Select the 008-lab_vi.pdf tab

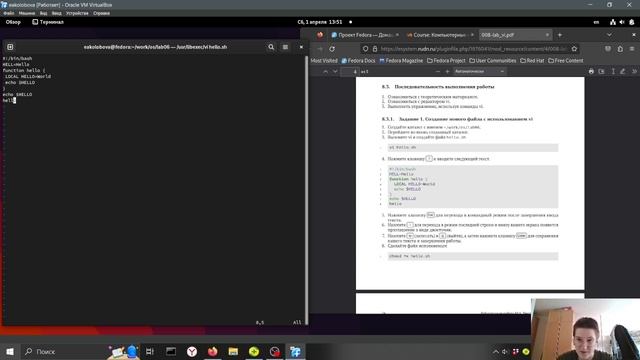(x=515, y=35)
